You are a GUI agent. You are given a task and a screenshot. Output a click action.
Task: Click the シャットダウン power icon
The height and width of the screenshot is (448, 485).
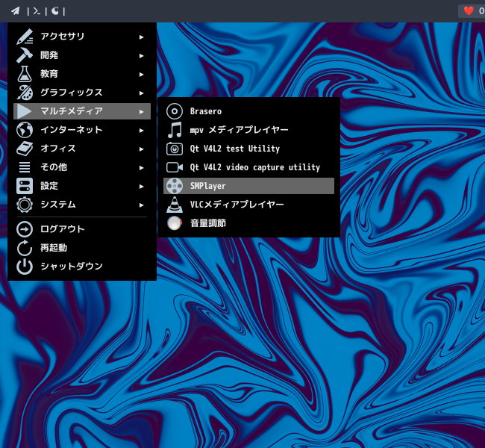25,267
